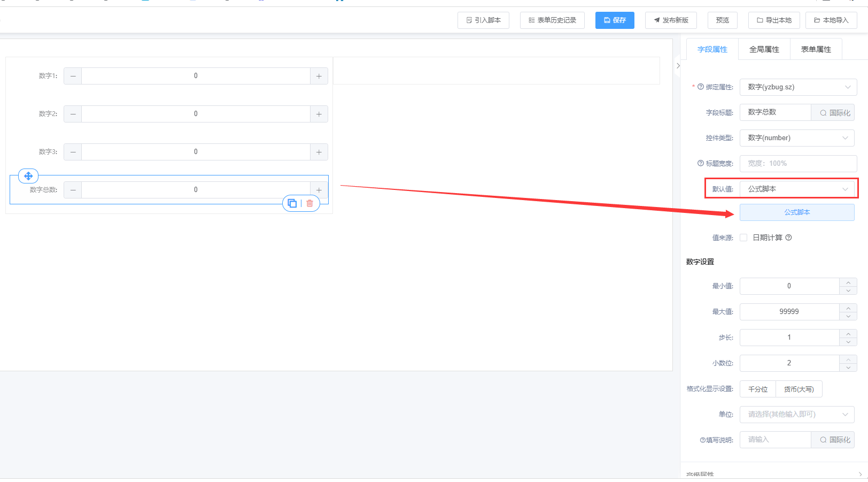Click 导出本地 button
Screen dimensions: 868x482
pyautogui.click(x=774, y=20)
